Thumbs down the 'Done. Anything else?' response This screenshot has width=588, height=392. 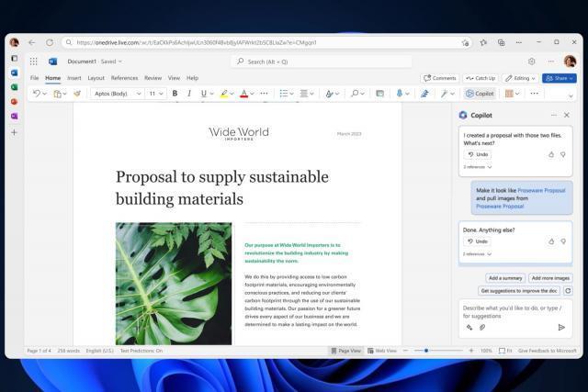point(563,241)
